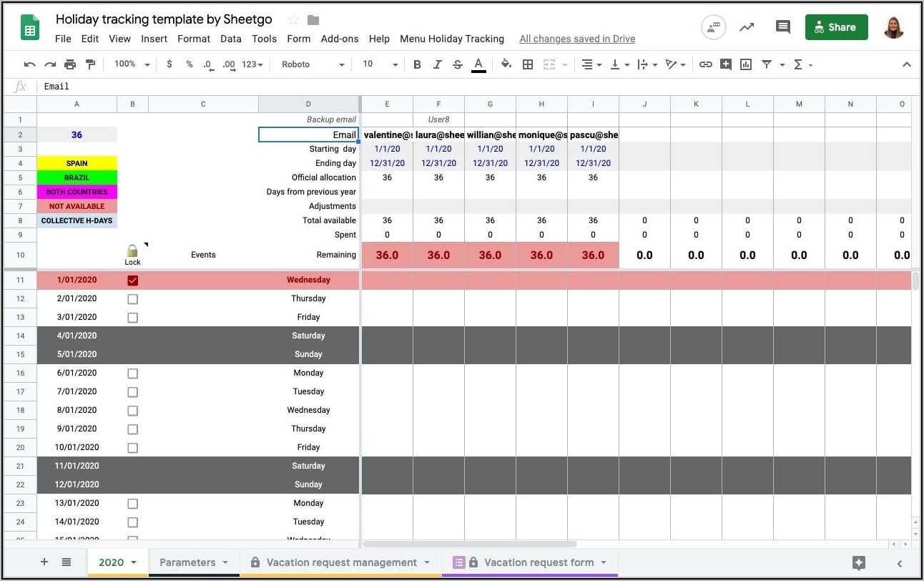Tick the checkbox for Monday 6/01/2020
Image resolution: width=924 pixels, height=581 pixels.
pos(132,373)
